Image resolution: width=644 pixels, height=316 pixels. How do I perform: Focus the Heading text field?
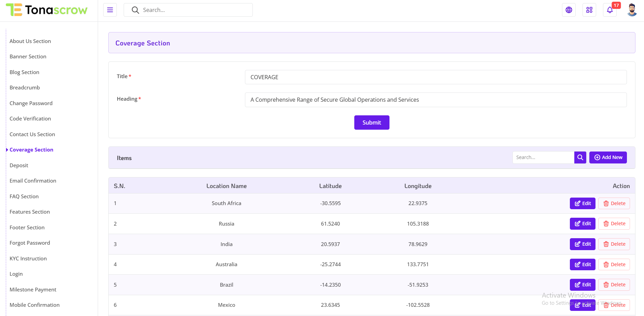click(436, 100)
